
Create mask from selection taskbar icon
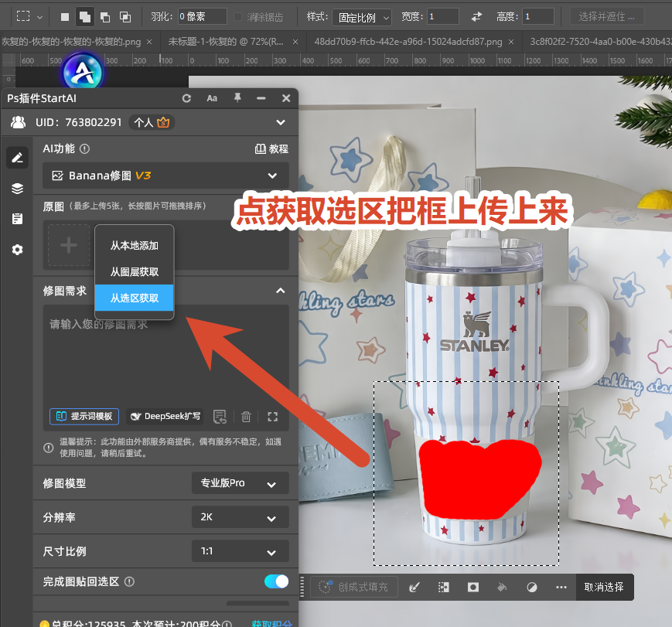click(473, 587)
